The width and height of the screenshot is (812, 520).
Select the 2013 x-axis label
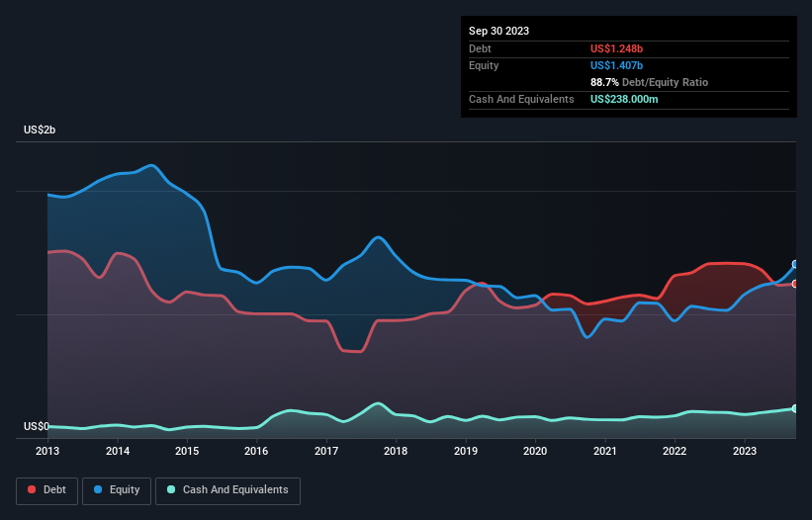tap(47, 451)
